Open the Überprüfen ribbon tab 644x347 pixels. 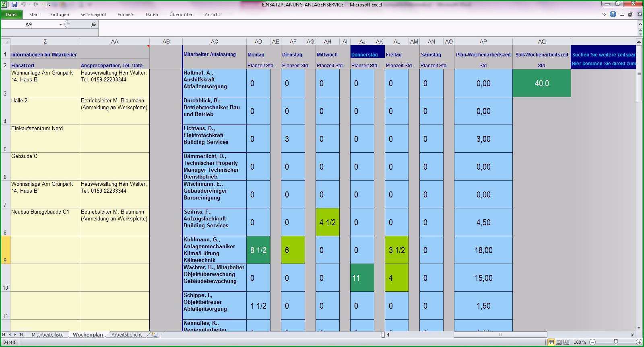point(182,15)
